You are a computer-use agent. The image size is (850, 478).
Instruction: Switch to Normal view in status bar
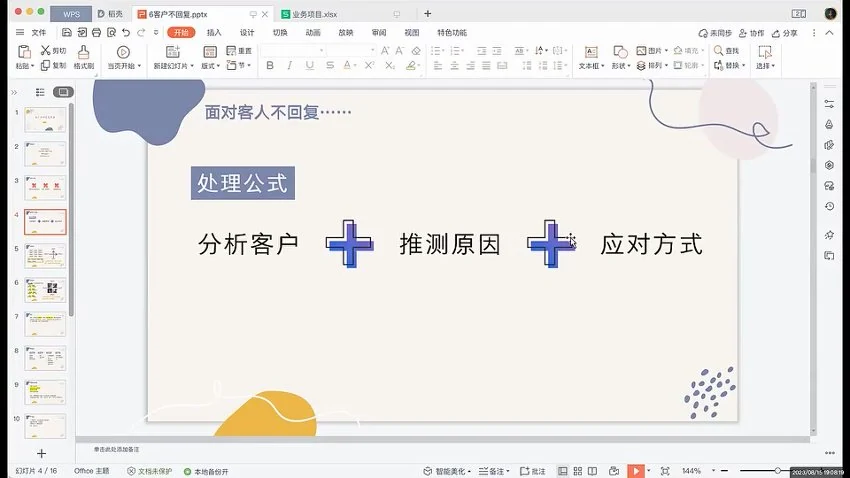[563, 471]
